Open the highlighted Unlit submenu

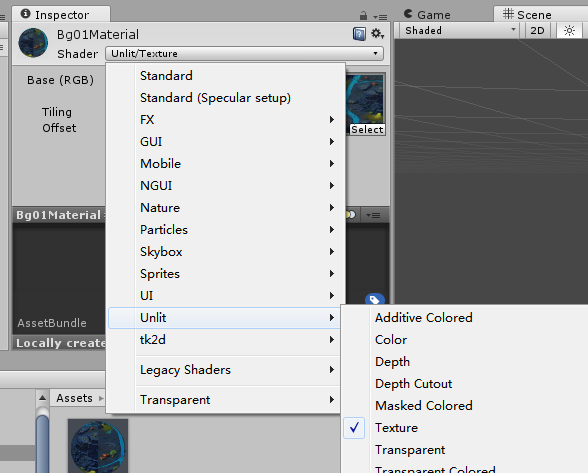tap(224, 318)
